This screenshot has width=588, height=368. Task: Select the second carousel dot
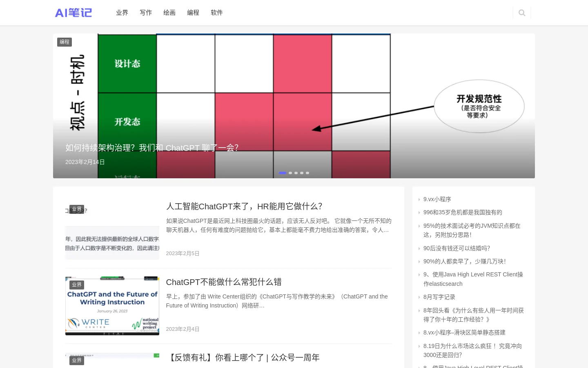[290, 173]
